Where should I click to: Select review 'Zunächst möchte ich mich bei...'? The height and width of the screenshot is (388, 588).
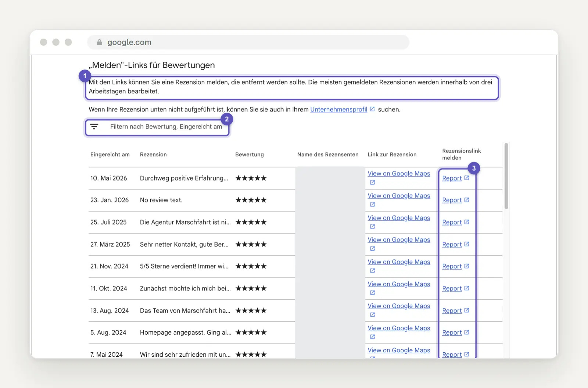coord(185,288)
